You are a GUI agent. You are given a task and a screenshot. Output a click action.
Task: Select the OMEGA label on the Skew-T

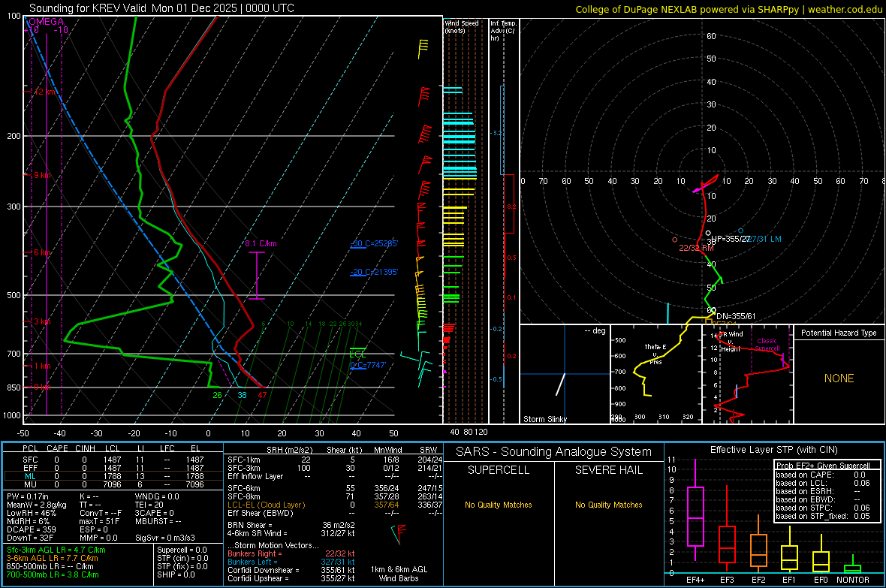click(46, 22)
